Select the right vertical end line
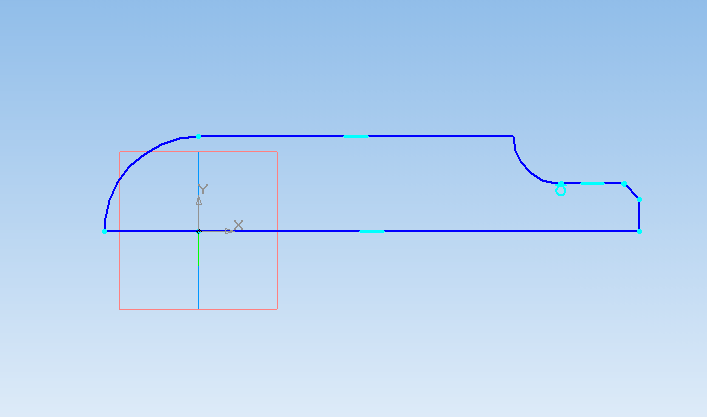707x417 pixels. 639,215
